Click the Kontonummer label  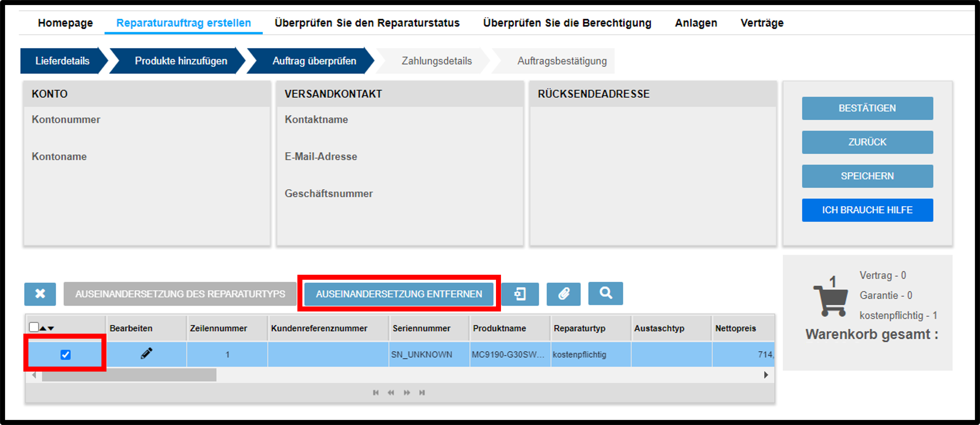click(x=66, y=119)
